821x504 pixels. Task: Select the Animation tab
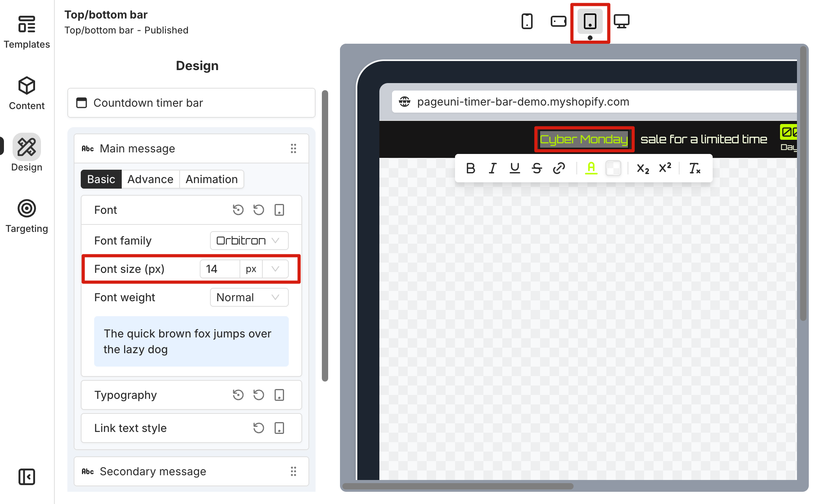[212, 179]
